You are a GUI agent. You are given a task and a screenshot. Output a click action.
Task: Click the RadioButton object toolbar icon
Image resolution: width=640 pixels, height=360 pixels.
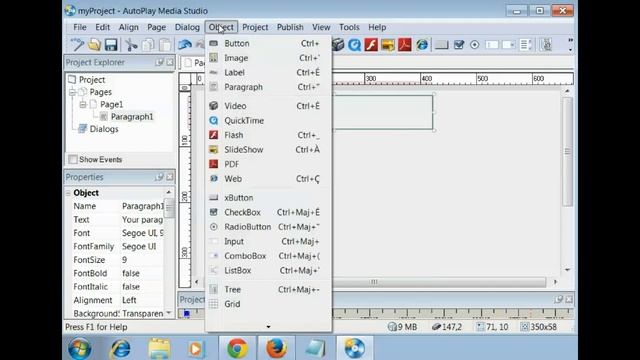(475, 44)
